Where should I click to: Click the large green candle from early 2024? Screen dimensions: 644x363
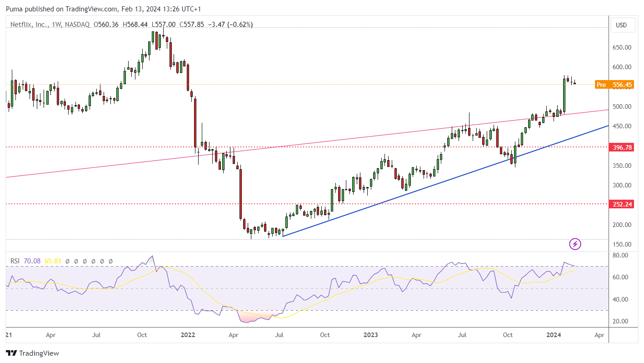click(564, 96)
